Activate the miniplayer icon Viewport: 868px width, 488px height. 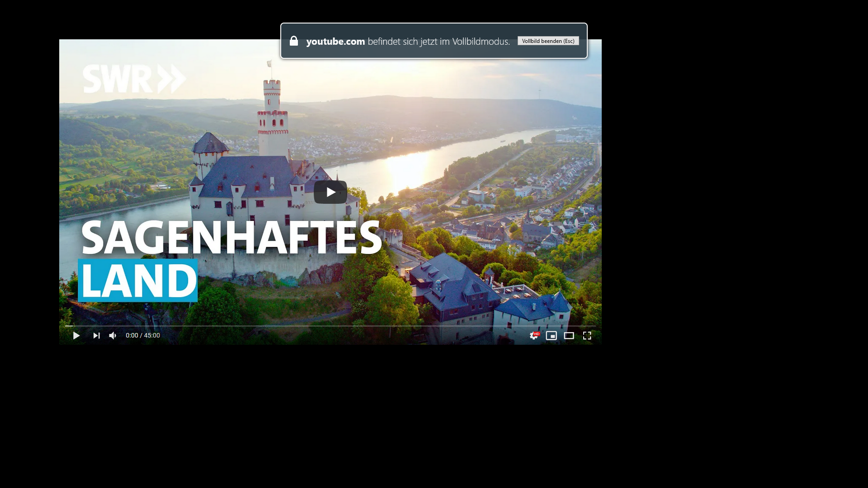point(551,336)
